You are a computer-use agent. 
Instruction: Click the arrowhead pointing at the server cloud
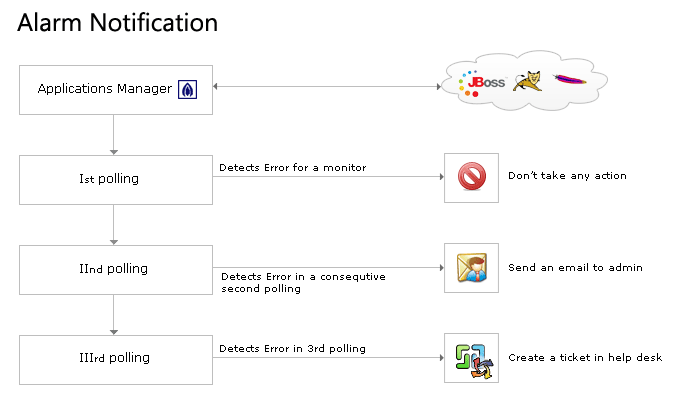pos(439,87)
